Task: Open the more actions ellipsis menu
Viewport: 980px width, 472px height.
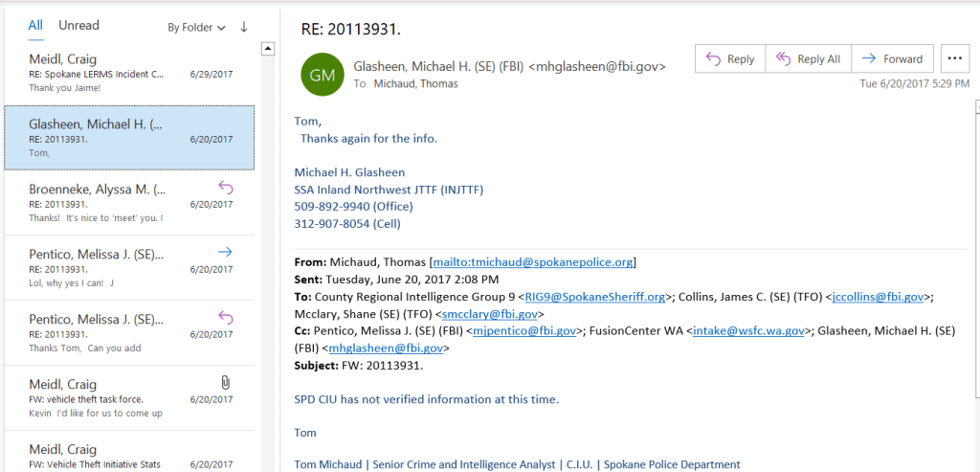Action: (954, 58)
